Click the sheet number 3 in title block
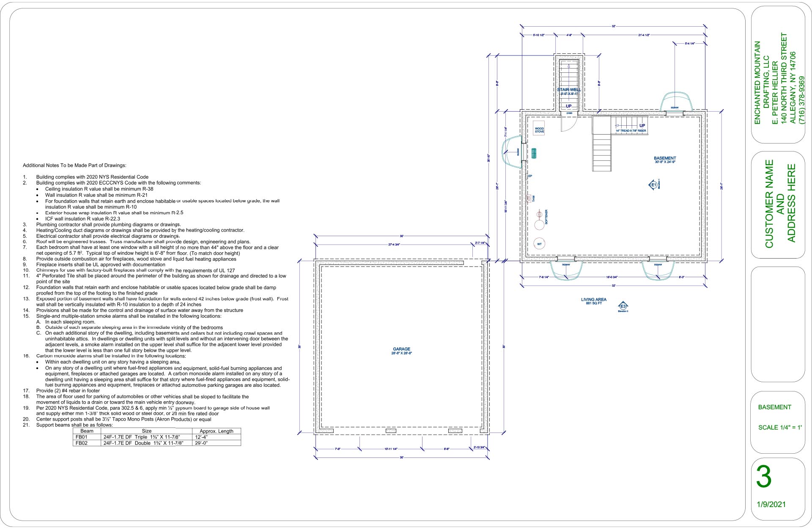Screen dimensions: 812x529 [x=763, y=477]
